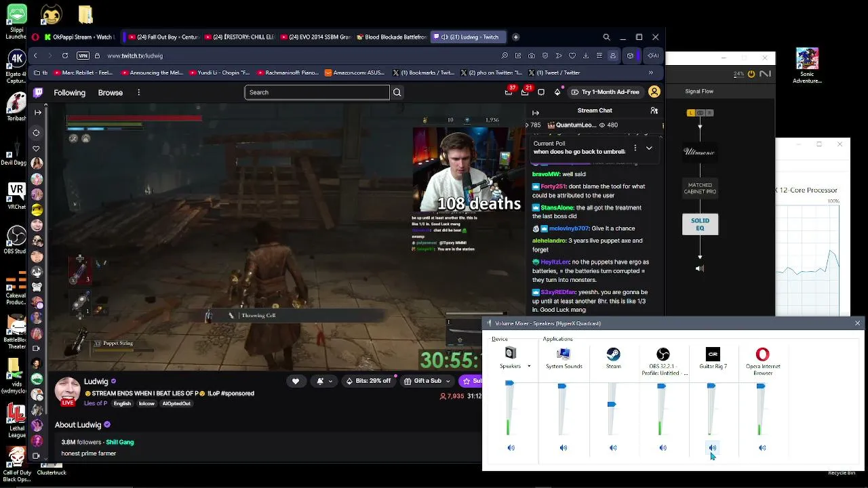Mute System Sounds in Volume Mixer
The width and height of the screenshot is (868, 488).
pos(564,448)
